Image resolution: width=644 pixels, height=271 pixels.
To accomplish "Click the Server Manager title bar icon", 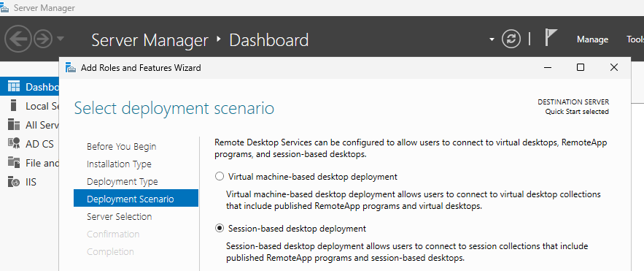I will 5,7.
